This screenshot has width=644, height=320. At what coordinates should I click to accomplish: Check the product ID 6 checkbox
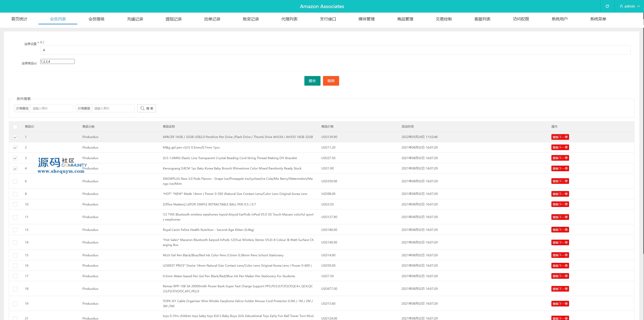[x=15, y=181]
